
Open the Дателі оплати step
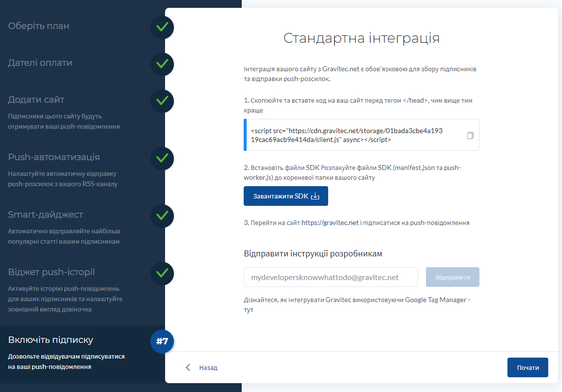coord(40,63)
